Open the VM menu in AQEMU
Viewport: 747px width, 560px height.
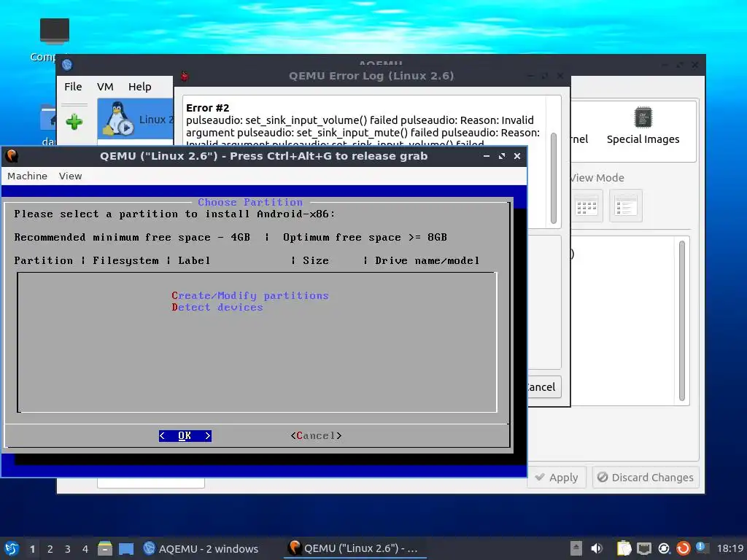(x=105, y=87)
